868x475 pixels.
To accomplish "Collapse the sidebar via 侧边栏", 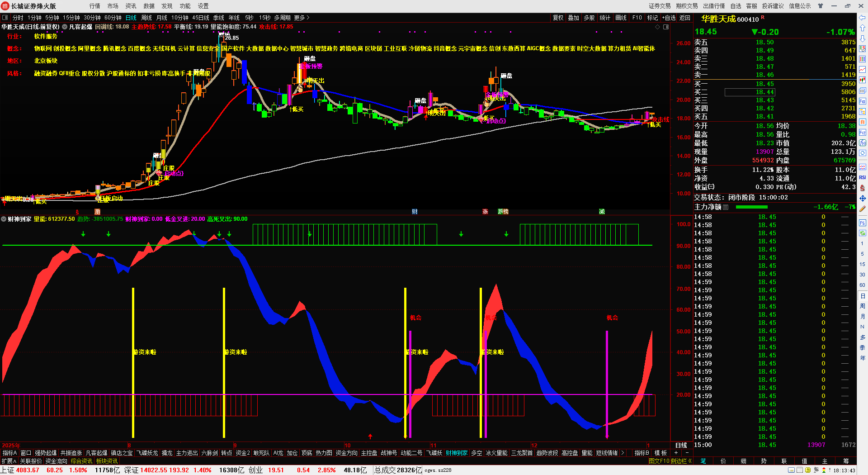I will [682, 461].
